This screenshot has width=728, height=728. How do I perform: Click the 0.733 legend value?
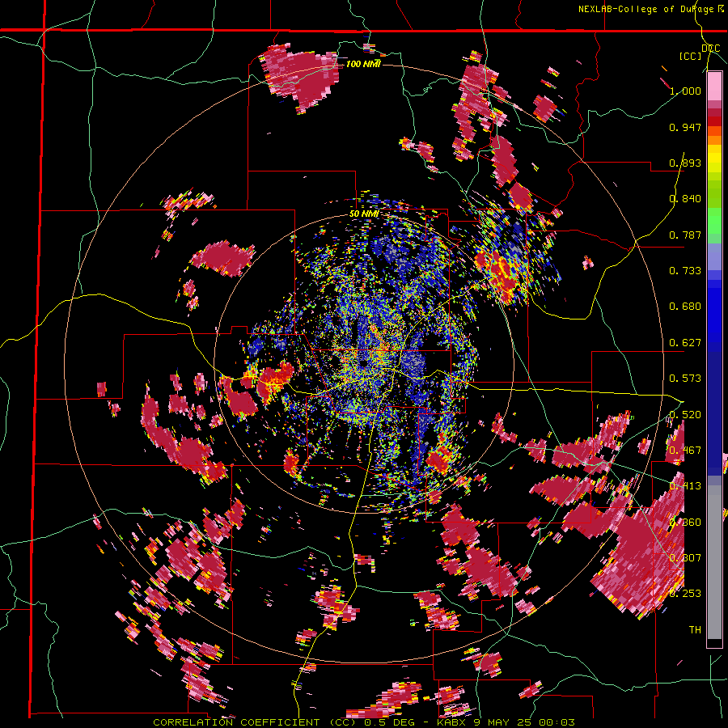(x=685, y=271)
